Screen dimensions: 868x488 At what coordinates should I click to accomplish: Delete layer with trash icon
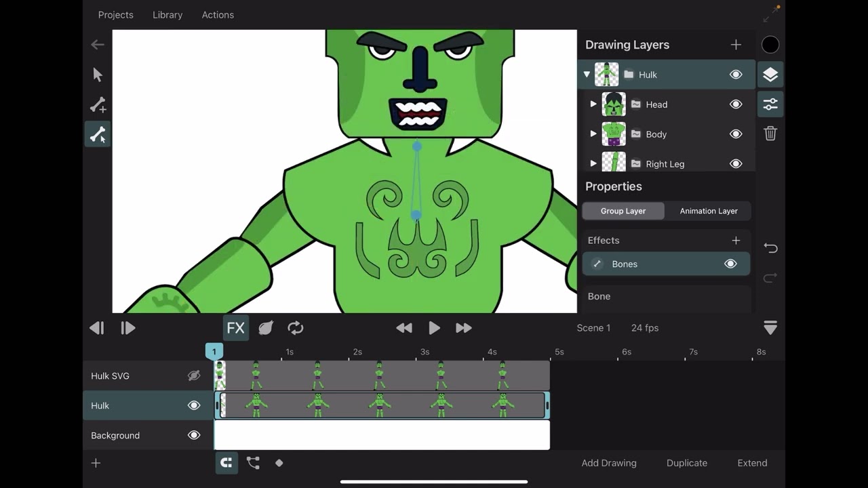click(x=770, y=134)
